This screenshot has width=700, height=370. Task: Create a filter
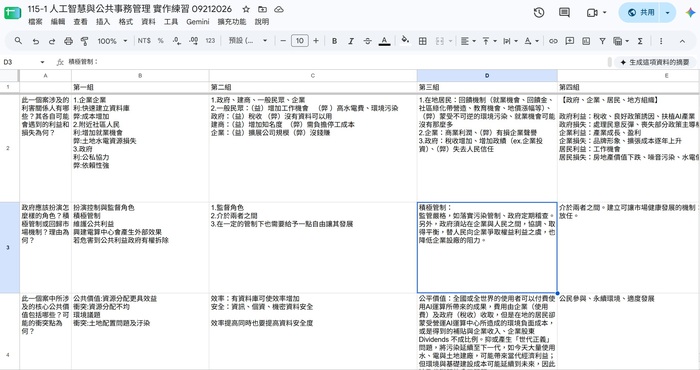[x=602, y=41]
